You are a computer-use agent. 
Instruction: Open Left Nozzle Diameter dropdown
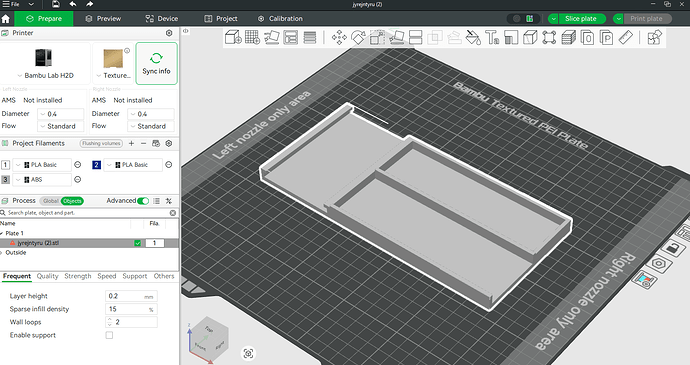[60, 114]
